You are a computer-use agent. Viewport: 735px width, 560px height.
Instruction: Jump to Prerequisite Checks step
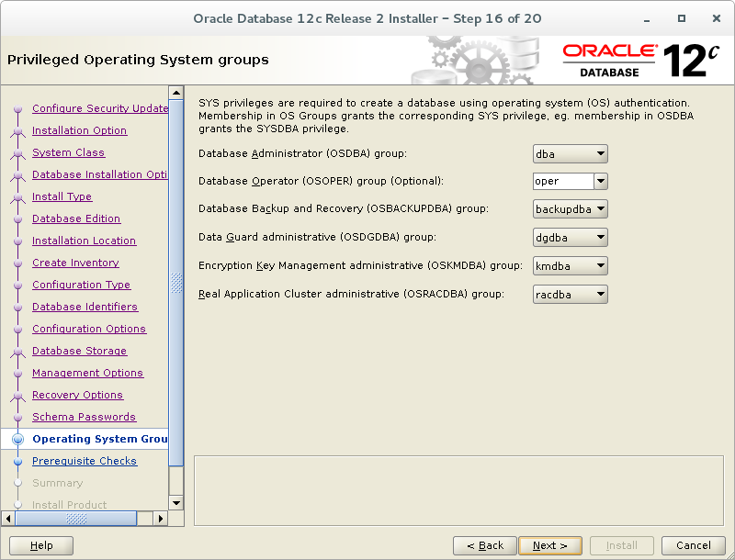pyautogui.click(x=85, y=461)
